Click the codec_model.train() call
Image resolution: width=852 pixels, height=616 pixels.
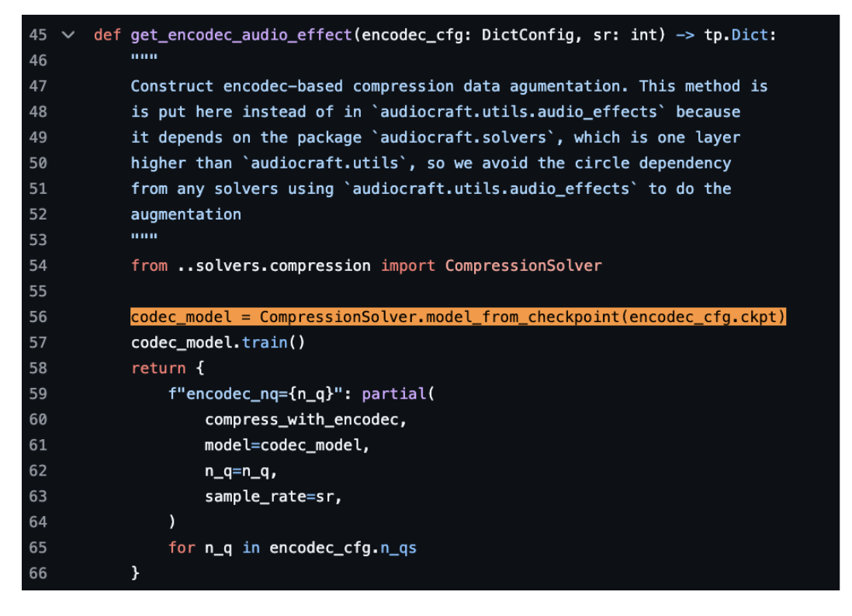click(218, 343)
